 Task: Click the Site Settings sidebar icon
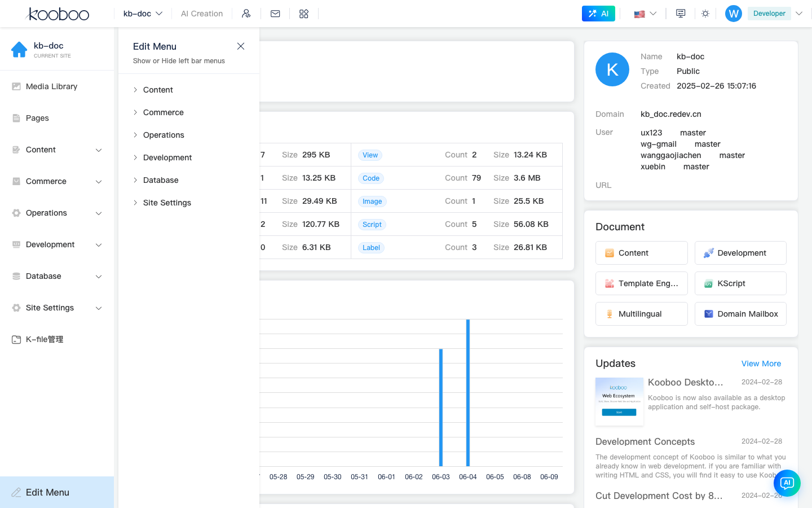(16, 308)
